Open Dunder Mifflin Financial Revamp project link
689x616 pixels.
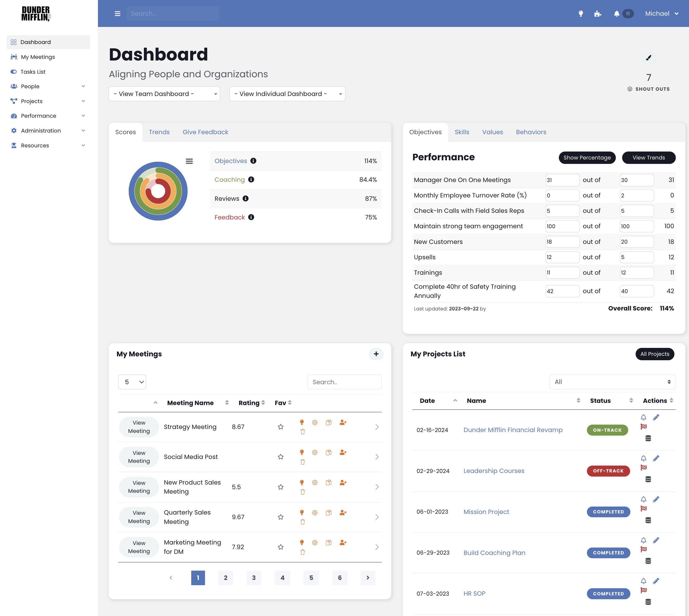pos(513,430)
